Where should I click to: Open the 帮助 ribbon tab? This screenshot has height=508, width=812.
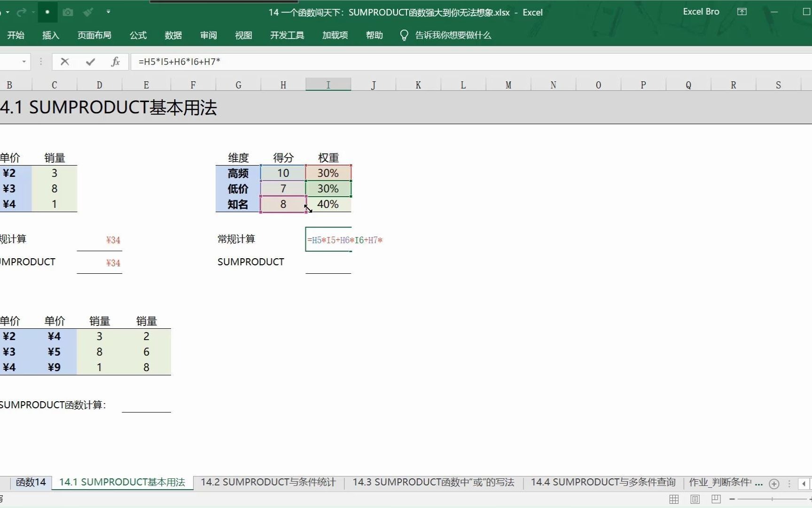point(375,35)
